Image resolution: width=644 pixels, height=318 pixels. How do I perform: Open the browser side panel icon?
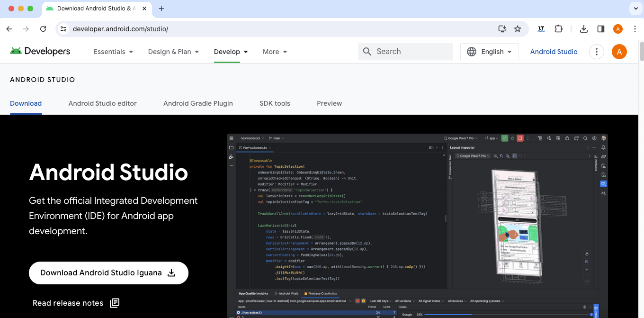point(601,29)
